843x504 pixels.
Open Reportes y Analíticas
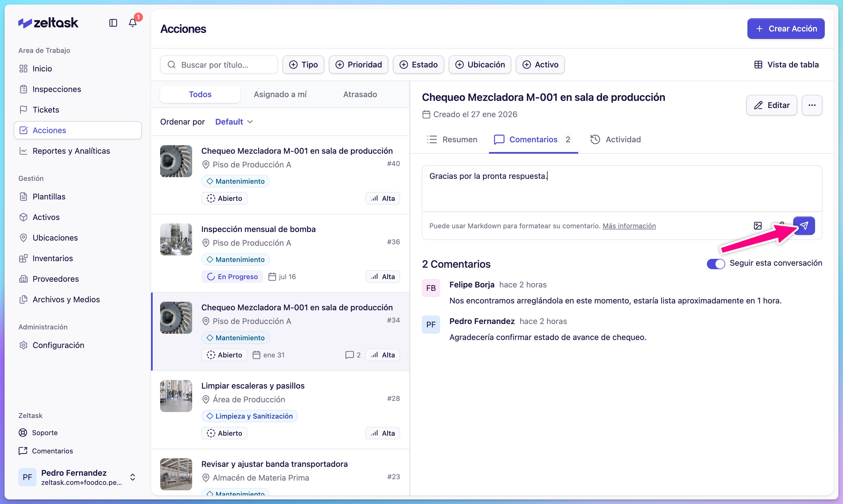coord(77,151)
